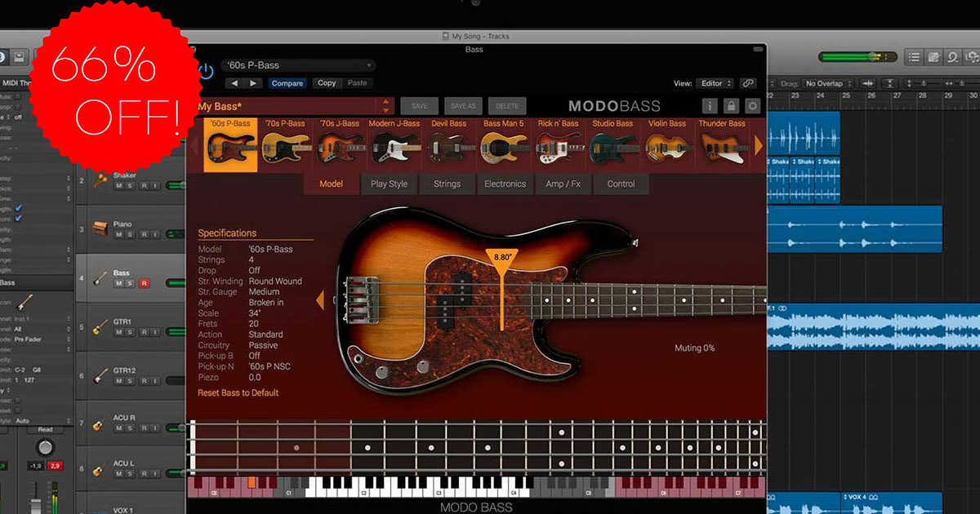This screenshot has height=514, width=980.
Task: Open the List Editors icon in Logic toolbar
Action: click(914, 57)
